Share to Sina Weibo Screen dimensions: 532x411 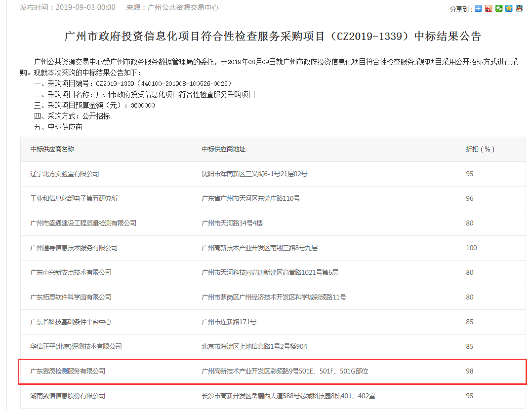[488, 8]
